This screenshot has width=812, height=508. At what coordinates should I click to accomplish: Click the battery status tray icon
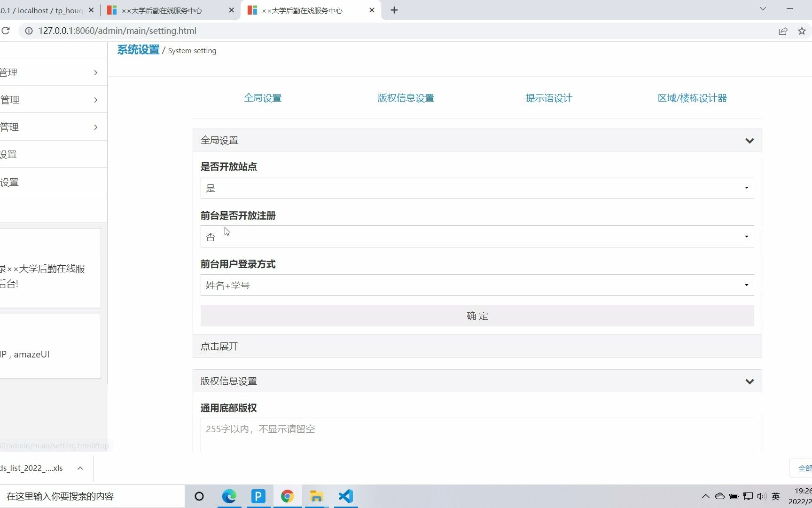coord(734,496)
